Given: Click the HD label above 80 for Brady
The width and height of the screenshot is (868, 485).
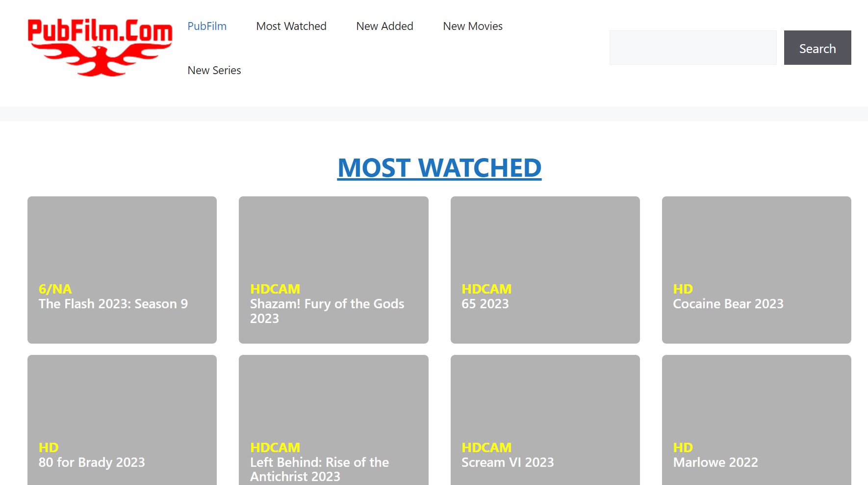Looking at the screenshot, I should [x=49, y=448].
